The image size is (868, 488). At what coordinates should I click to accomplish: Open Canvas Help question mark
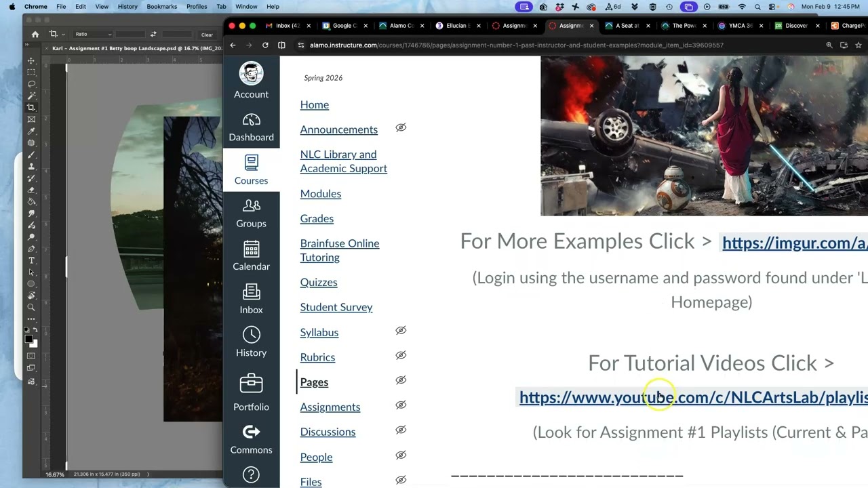click(x=251, y=475)
